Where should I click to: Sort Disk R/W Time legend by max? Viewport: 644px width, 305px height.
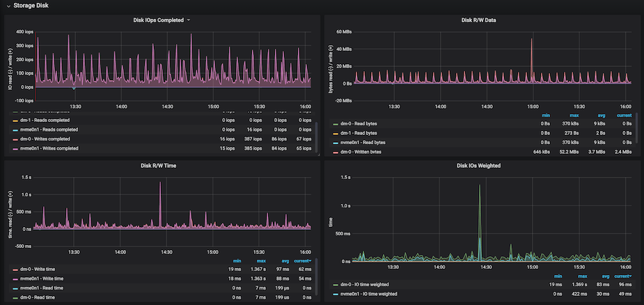click(261, 261)
